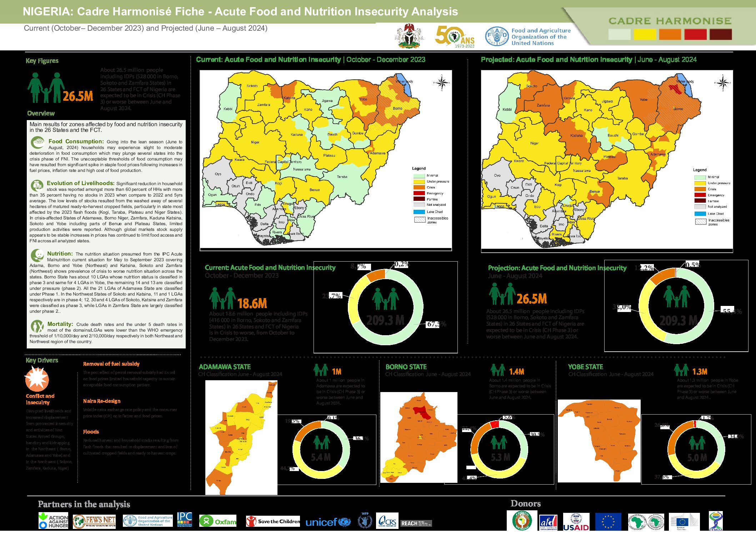The height and width of the screenshot is (535, 756).
Task: Click the USAID donor logo
Action: point(576,522)
